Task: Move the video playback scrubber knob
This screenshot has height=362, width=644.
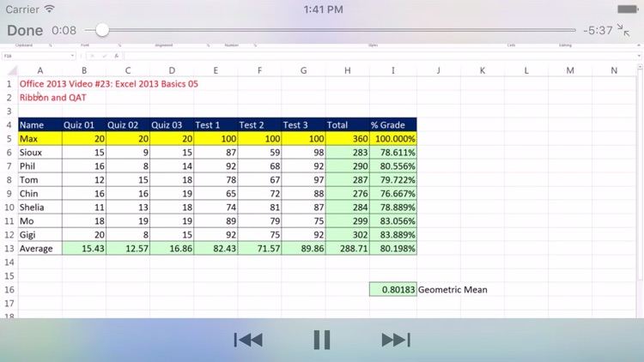Action: click(102, 30)
